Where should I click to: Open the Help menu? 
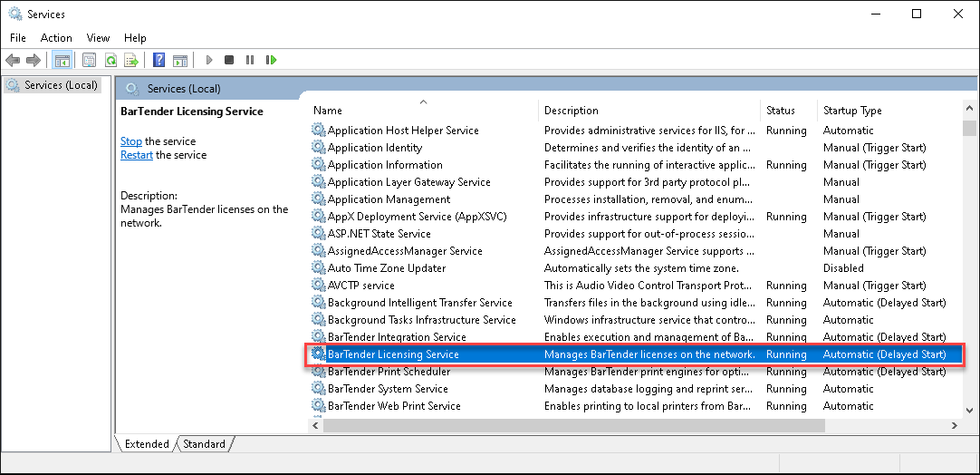click(x=135, y=38)
